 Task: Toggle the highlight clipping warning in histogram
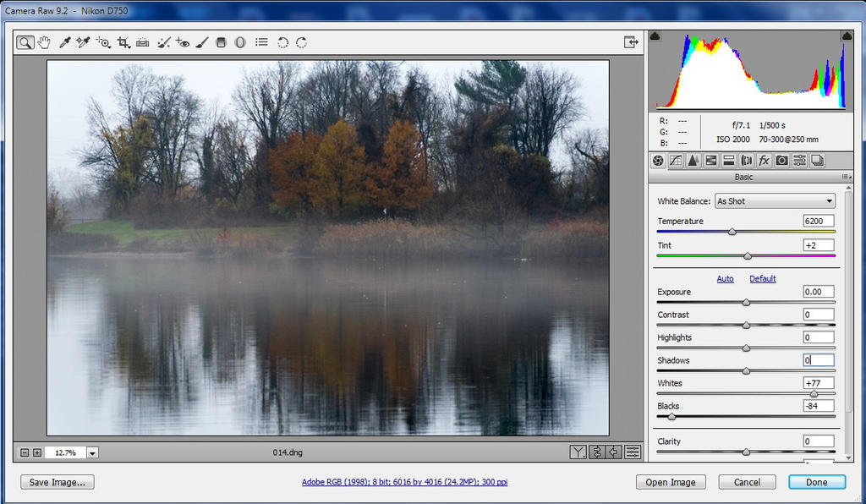point(846,36)
